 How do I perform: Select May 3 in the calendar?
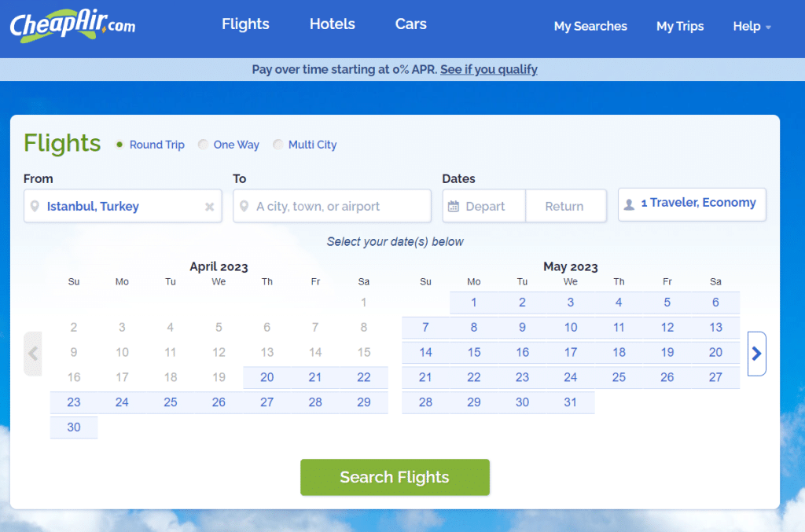[571, 303]
